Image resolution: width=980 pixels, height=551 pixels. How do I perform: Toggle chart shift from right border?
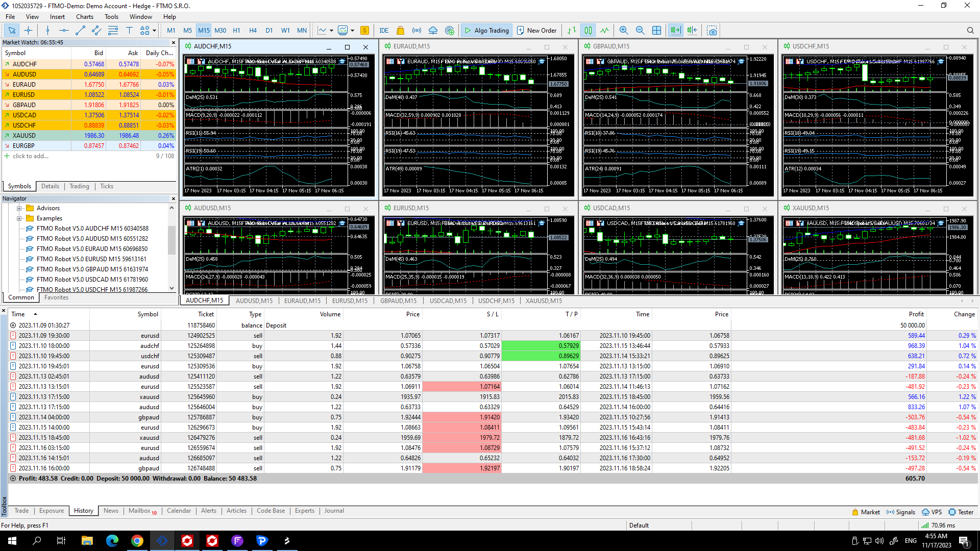(x=692, y=31)
